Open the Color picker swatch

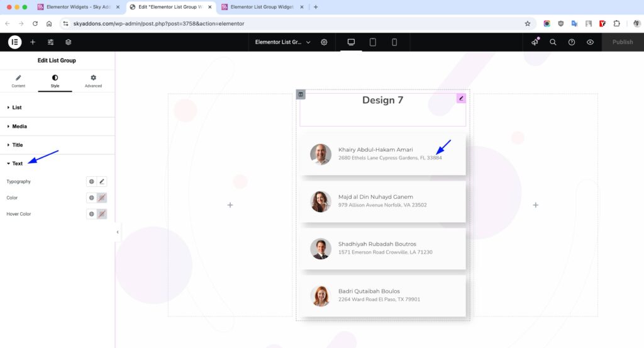(x=102, y=198)
